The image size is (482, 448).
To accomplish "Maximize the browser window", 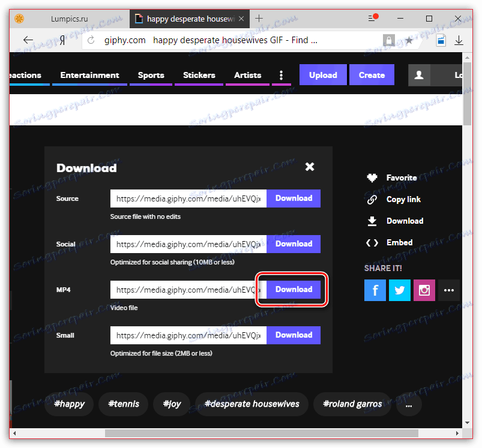I will click(x=429, y=19).
